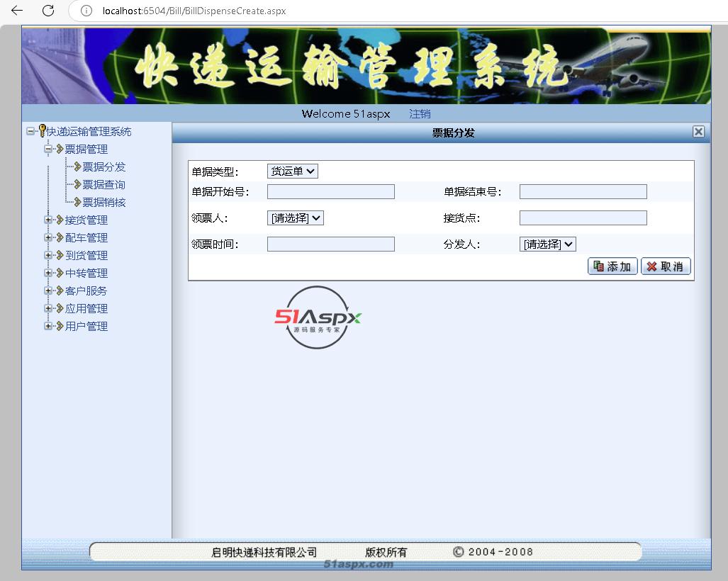Open the 票据查询 page link

click(x=104, y=185)
